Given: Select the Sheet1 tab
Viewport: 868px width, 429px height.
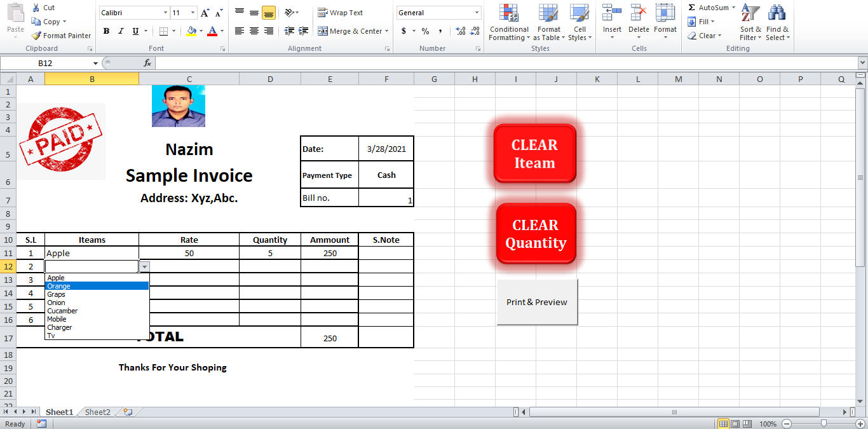Looking at the screenshot, I should click(59, 412).
